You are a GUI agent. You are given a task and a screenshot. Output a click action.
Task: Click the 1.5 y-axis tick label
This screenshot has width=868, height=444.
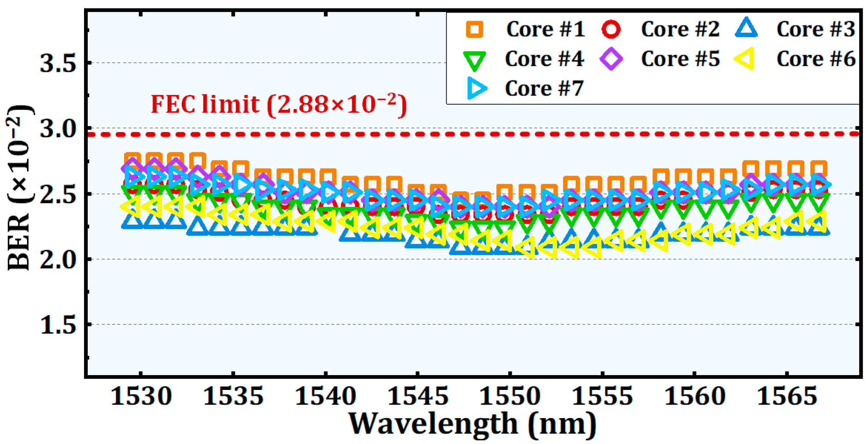tap(58, 325)
